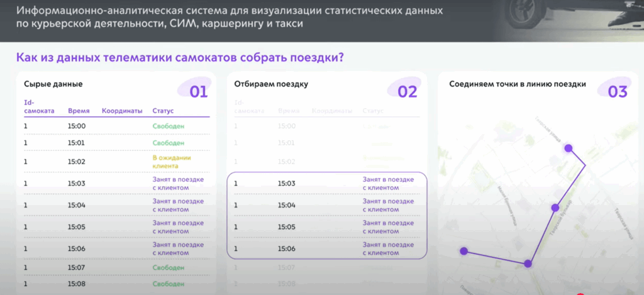Select the 'Сырые данные' panel title
The width and height of the screenshot is (644, 295).
point(53,84)
